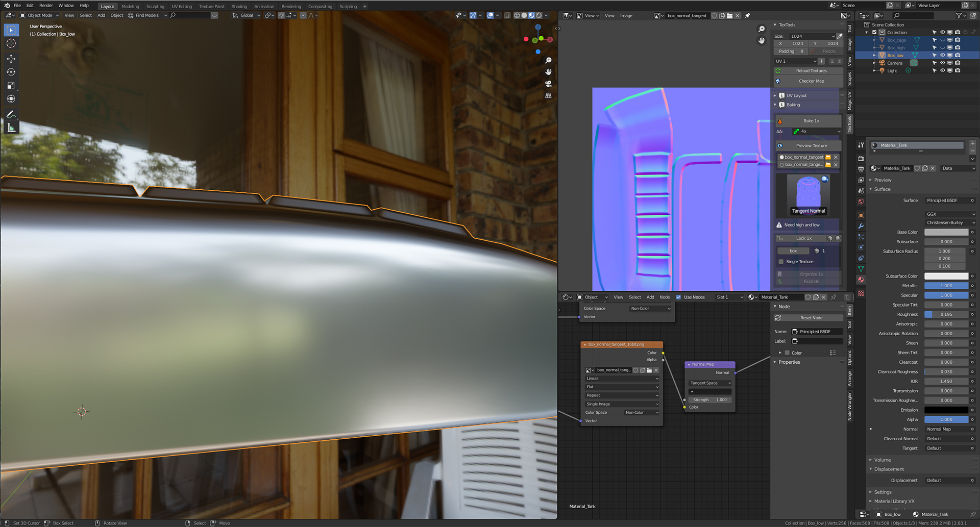Click the TexTools size eyedropper icon
The width and height of the screenshot is (980, 527).
coord(840,36)
